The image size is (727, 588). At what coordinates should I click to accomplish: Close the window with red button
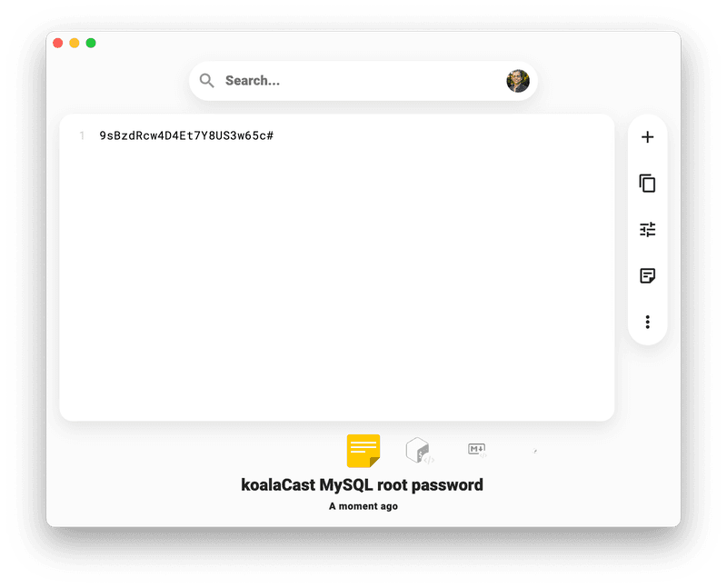pyautogui.click(x=58, y=43)
